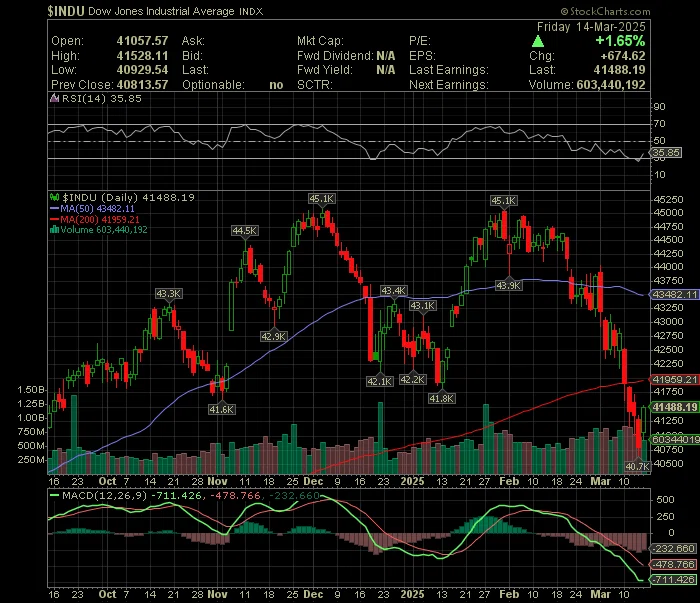
Task: Click the 'MA(200) 41959.21' legend text
Action: 100,220
